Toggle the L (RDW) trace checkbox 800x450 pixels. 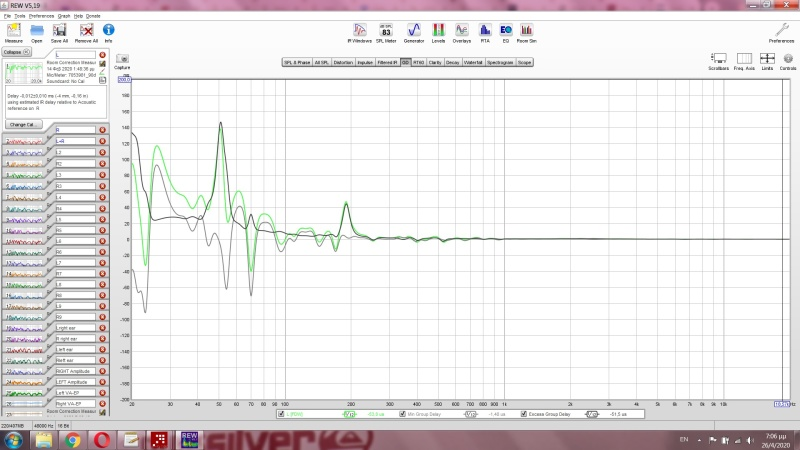pyautogui.click(x=283, y=413)
